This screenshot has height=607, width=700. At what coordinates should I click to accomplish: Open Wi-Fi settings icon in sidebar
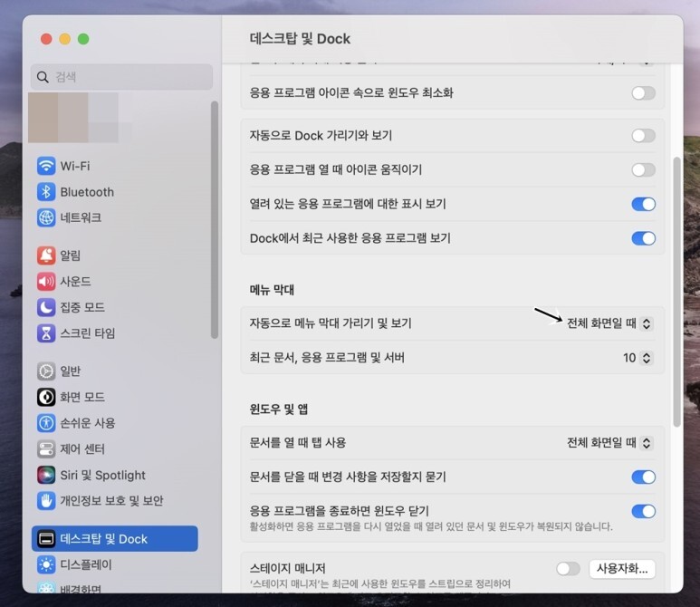pos(46,166)
